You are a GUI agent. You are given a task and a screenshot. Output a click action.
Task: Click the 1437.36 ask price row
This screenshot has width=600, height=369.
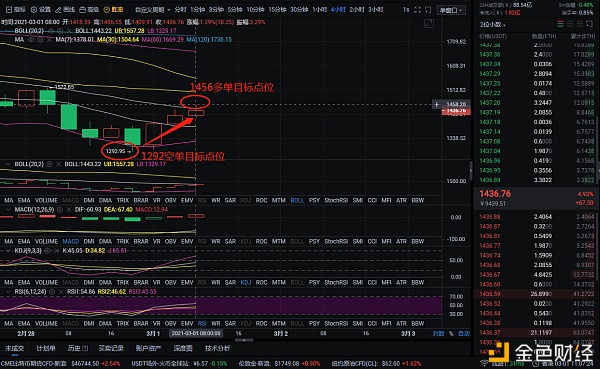[x=536, y=54]
